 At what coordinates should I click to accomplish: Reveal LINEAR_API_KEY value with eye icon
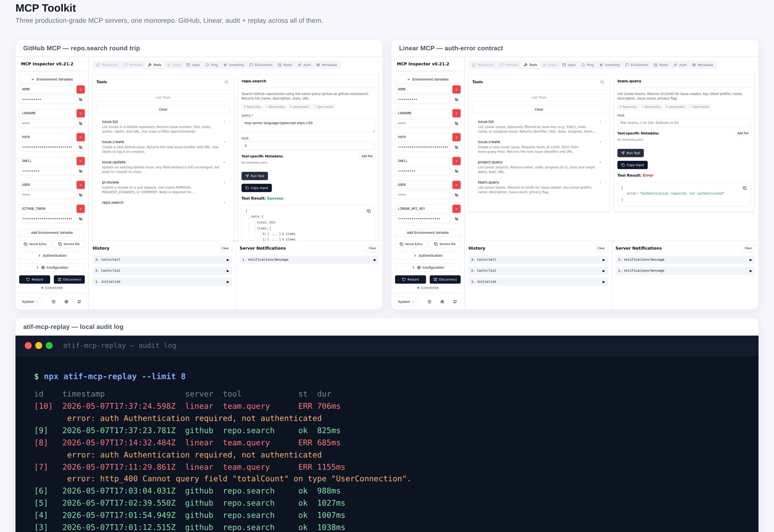(456, 219)
